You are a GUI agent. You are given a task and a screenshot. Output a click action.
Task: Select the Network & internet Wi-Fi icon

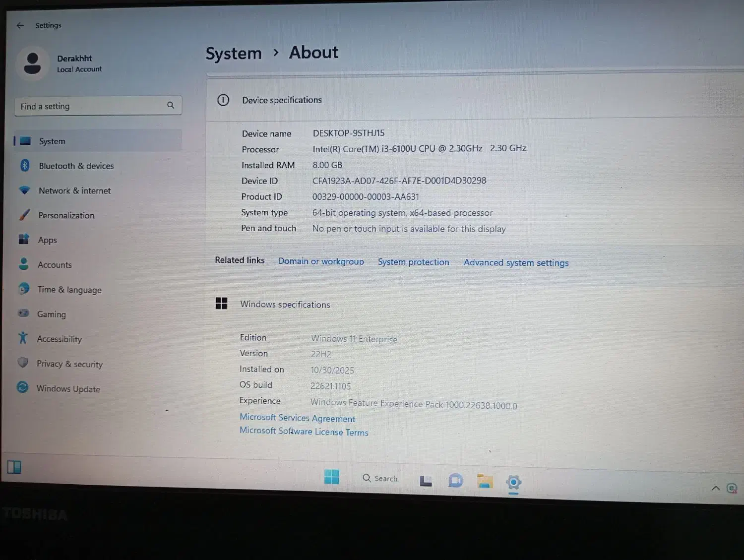(24, 190)
